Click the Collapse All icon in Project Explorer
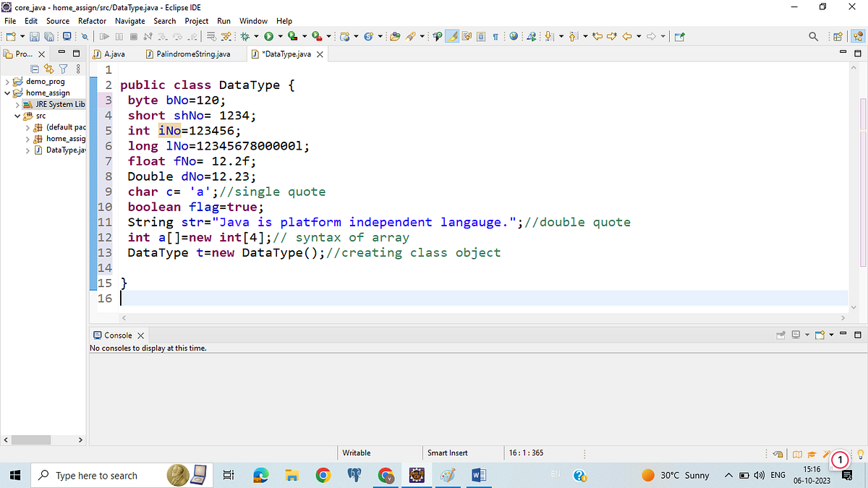Viewport: 868px width, 488px height. pyautogui.click(x=35, y=69)
